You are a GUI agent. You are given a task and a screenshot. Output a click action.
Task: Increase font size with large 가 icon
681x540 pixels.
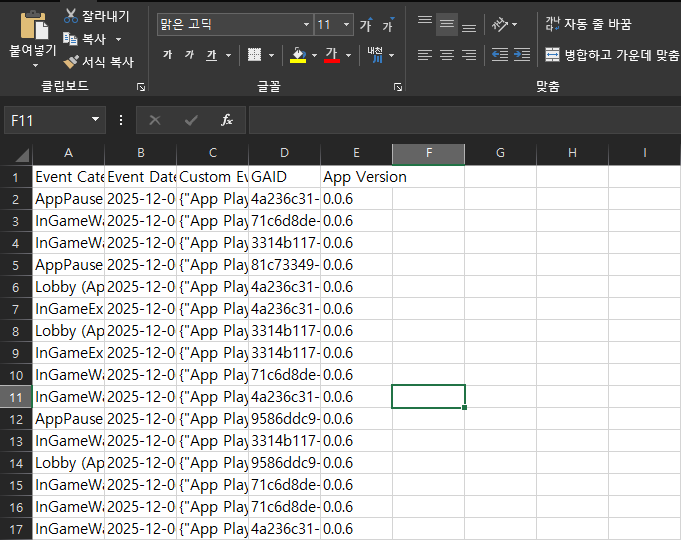click(366, 25)
